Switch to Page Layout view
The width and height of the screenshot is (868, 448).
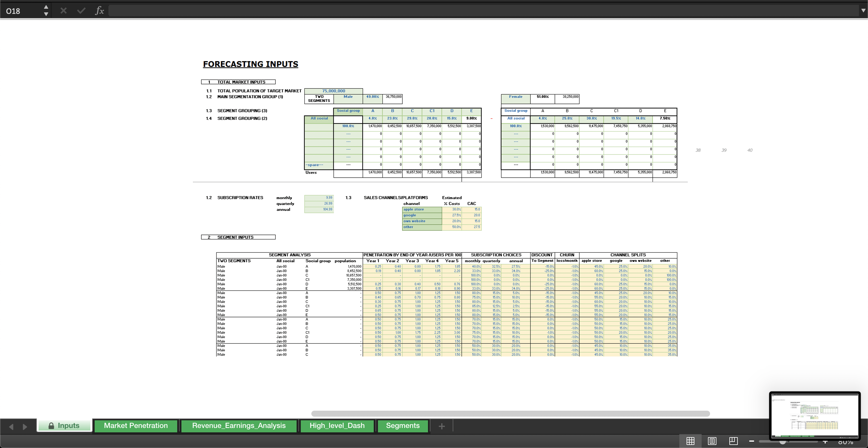pos(712,441)
